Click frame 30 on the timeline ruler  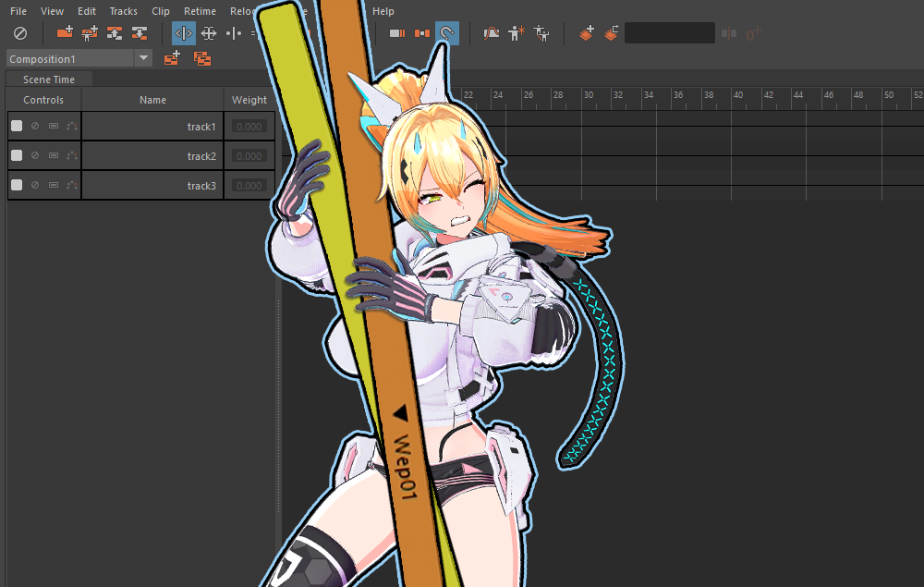click(x=588, y=95)
